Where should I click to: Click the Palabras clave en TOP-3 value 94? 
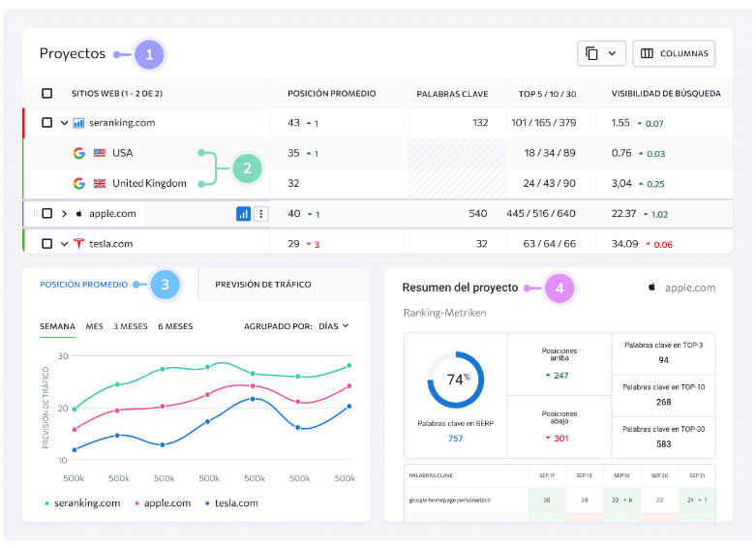[663, 360]
